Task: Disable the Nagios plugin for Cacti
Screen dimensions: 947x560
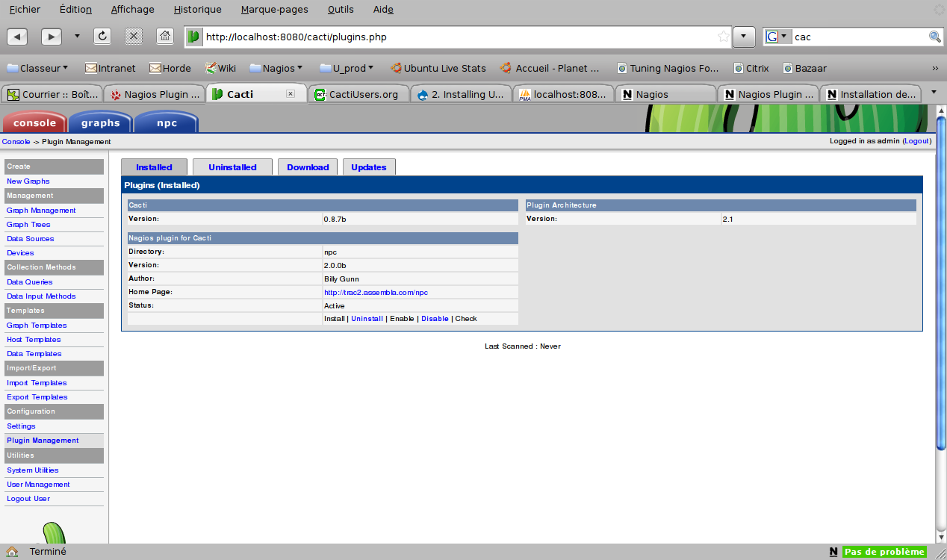Action: coord(435,319)
